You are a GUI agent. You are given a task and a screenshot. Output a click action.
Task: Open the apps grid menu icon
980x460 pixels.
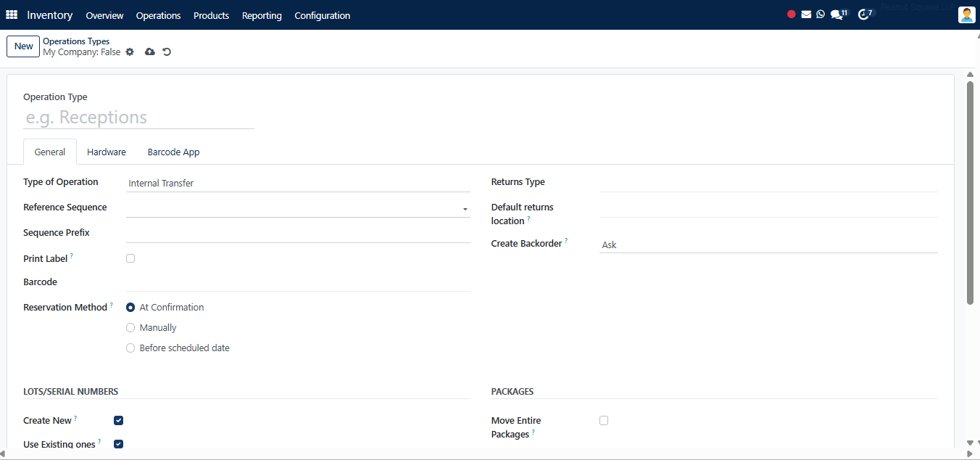[x=12, y=15]
